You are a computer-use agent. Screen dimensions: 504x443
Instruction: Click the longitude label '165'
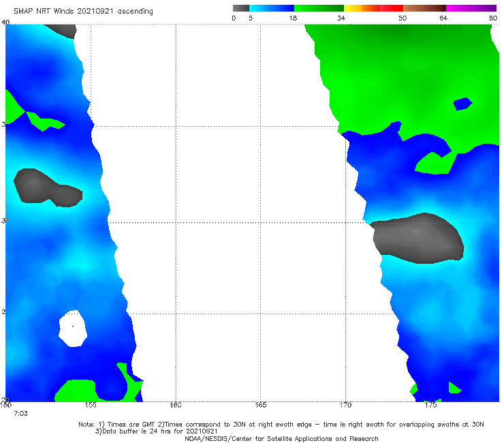[260, 405]
